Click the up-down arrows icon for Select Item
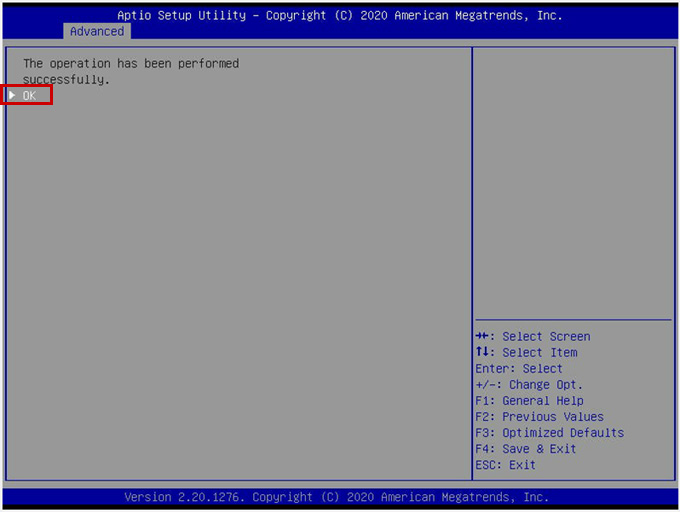Viewport: 680px width, 512px height. tap(483, 353)
